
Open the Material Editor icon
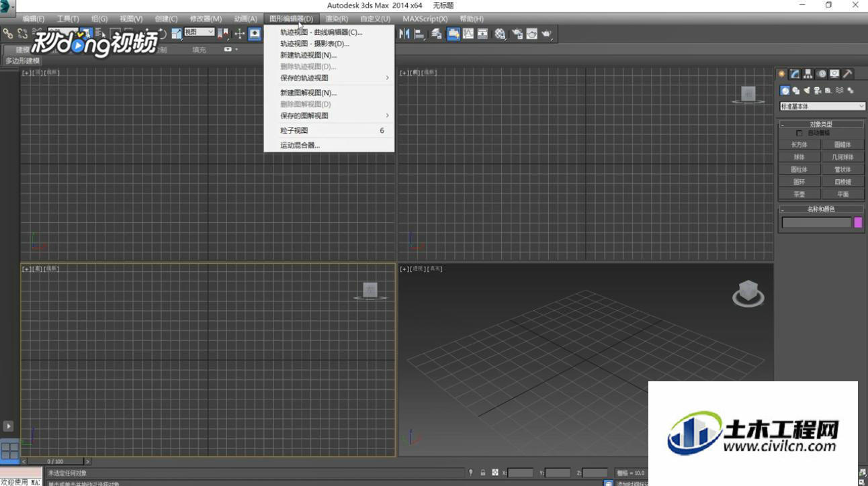coord(501,33)
